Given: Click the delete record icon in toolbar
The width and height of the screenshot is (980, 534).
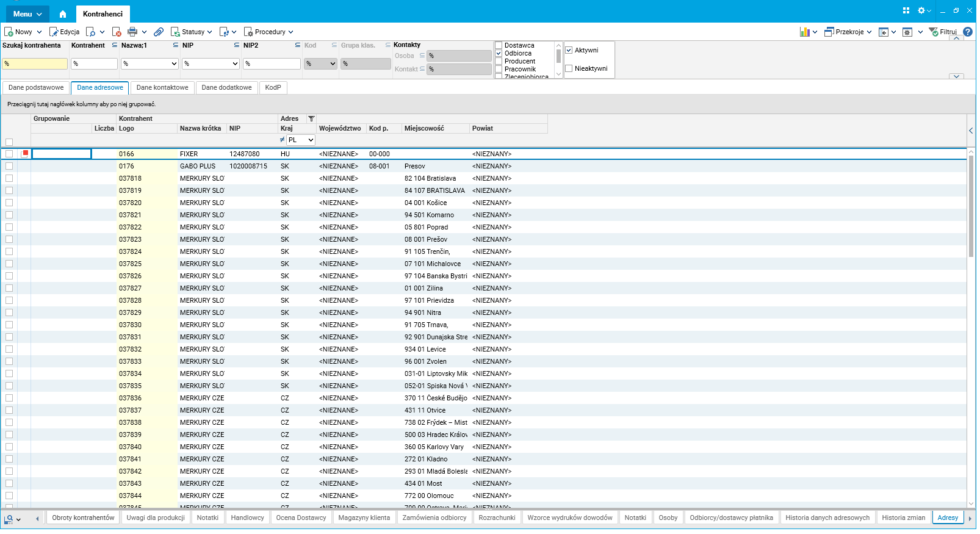Looking at the screenshot, I should [x=117, y=32].
